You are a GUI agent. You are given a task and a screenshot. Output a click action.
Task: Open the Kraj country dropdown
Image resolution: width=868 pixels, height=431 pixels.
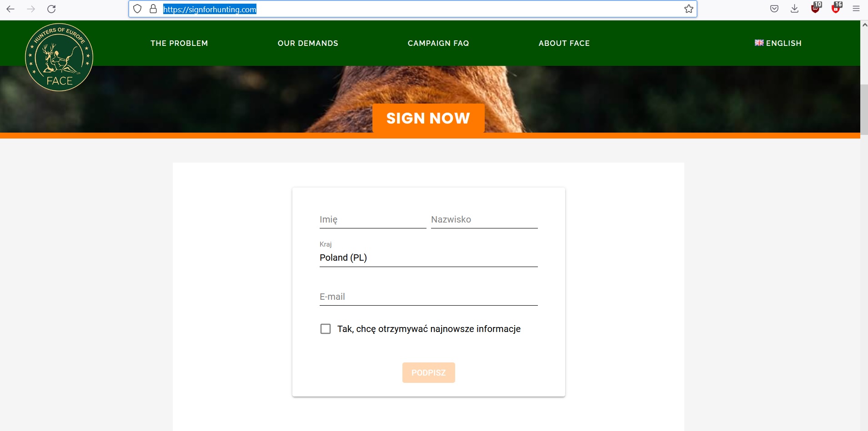pos(428,258)
